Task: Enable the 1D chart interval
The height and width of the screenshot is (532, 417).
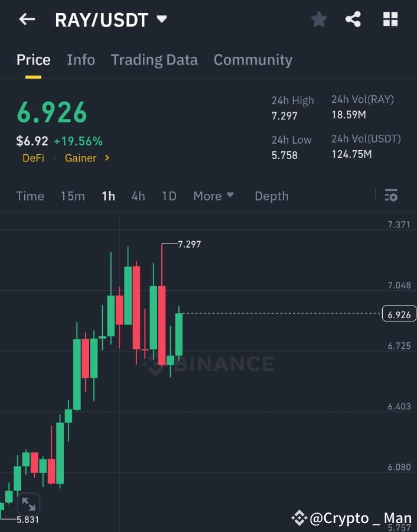Action: point(169,196)
